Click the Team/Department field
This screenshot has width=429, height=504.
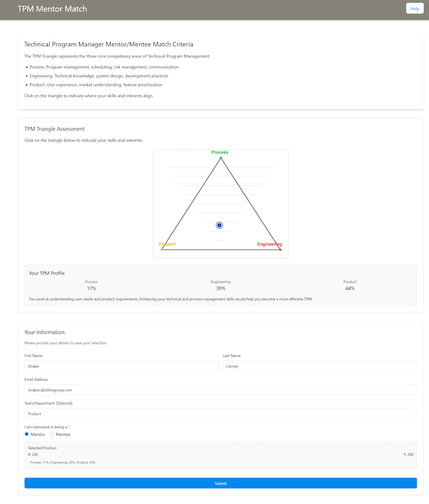coord(220,414)
